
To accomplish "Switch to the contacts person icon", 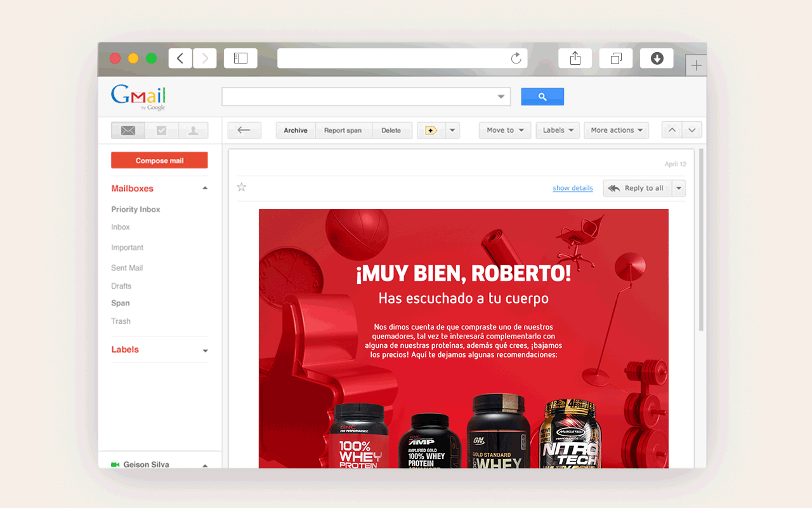I will tap(193, 130).
